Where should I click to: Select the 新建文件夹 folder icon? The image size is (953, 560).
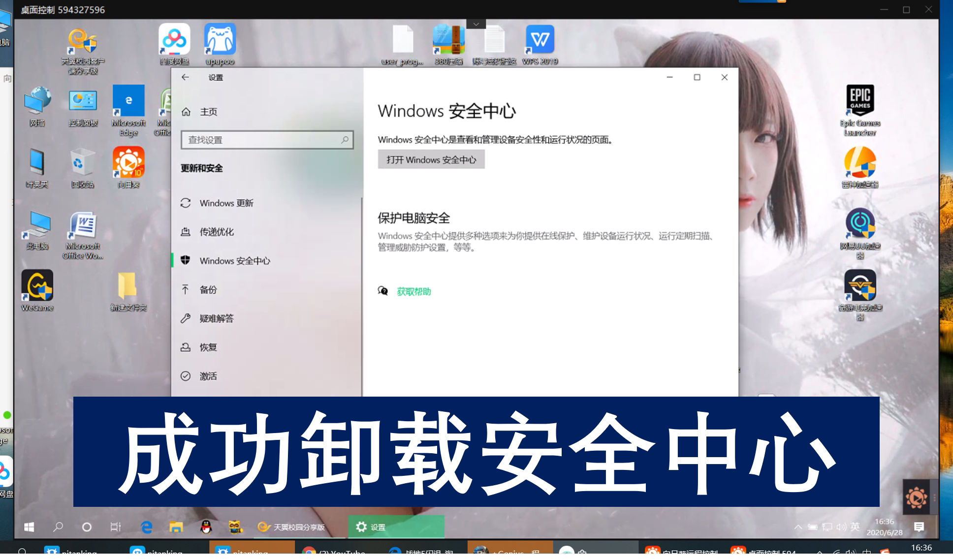click(x=128, y=291)
